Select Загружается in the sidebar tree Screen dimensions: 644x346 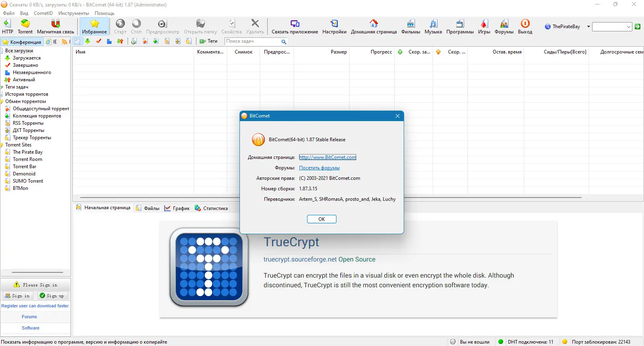click(x=27, y=58)
